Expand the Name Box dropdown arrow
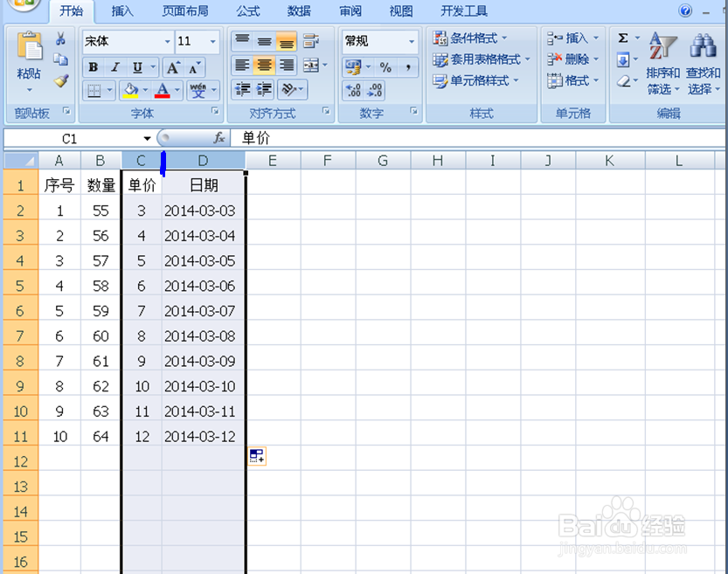 coord(147,138)
